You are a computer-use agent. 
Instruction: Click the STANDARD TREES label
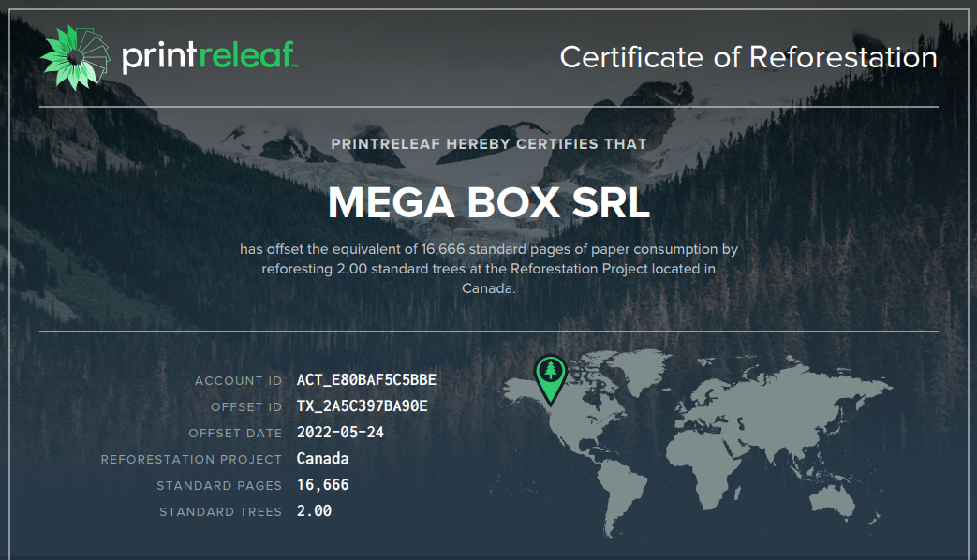[x=220, y=512]
